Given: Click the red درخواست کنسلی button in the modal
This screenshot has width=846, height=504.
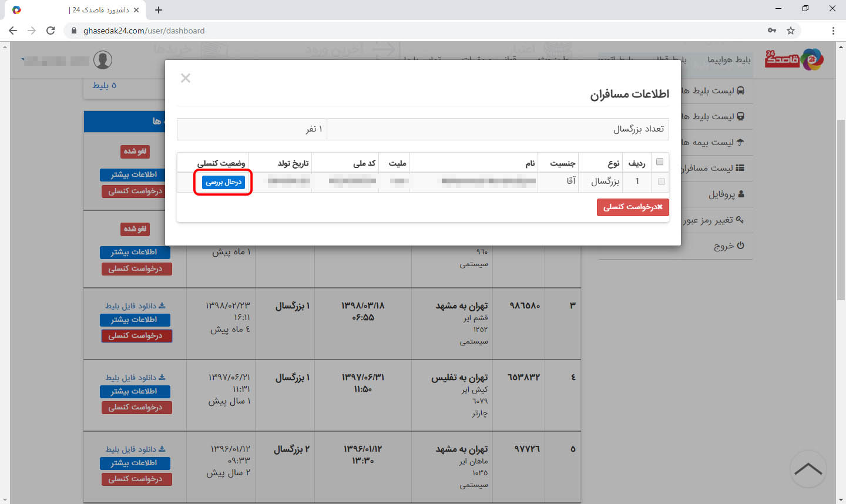Looking at the screenshot, I should [x=633, y=207].
